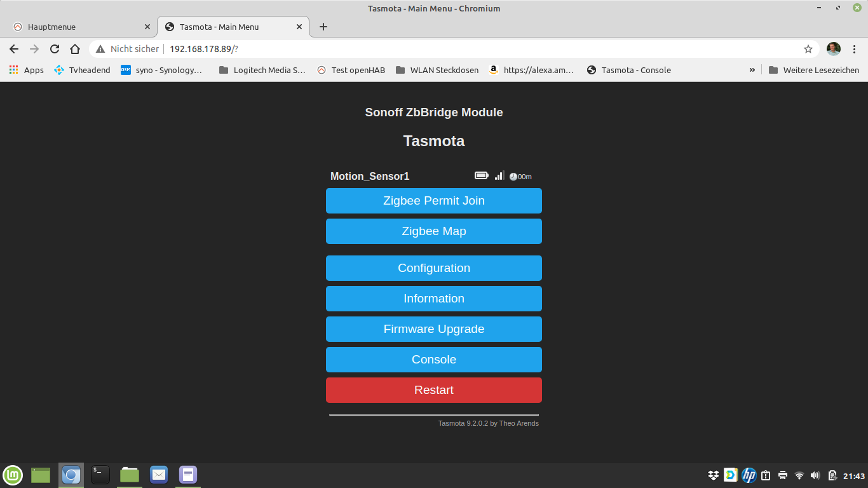Viewport: 868px width, 488px height.
Task: Open the 21:43 clock calendar
Action: [854, 476]
